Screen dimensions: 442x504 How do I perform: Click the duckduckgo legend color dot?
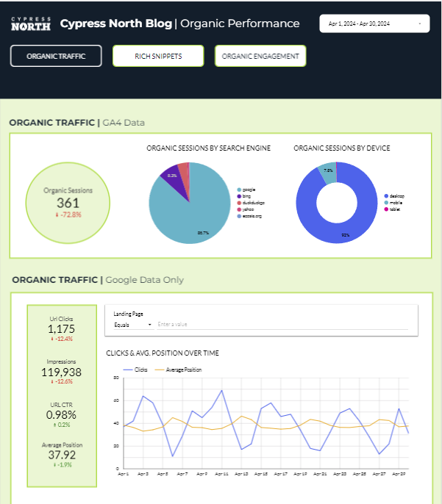pyautogui.click(x=239, y=203)
